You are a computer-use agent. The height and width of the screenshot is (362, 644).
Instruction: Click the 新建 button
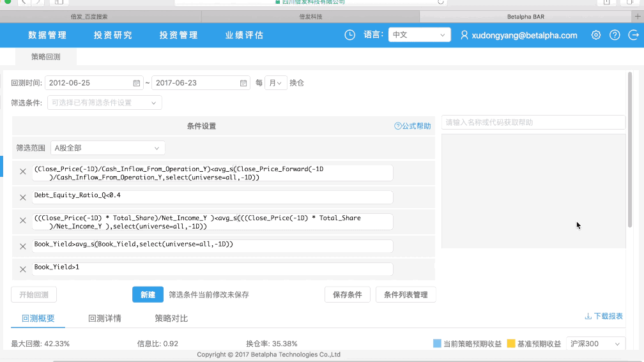[148, 295]
